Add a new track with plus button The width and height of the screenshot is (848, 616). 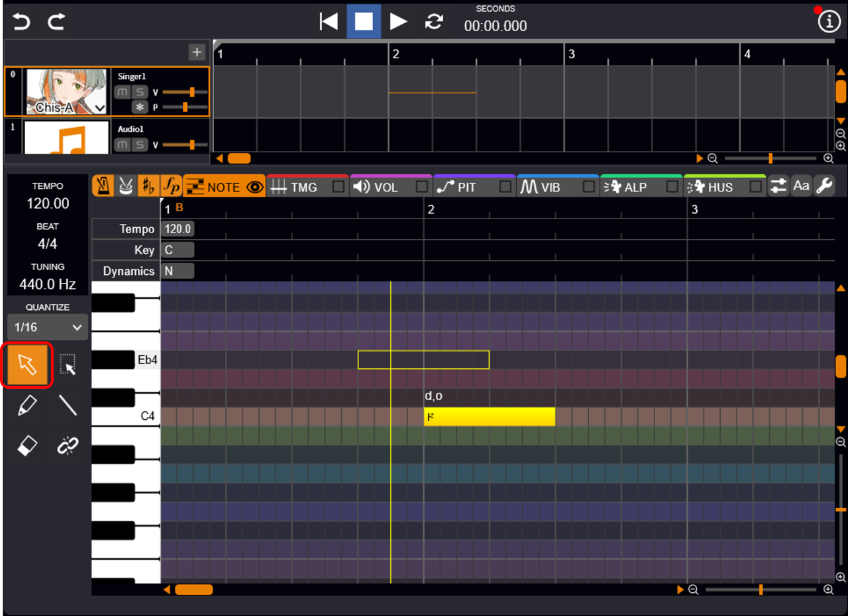[x=197, y=52]
